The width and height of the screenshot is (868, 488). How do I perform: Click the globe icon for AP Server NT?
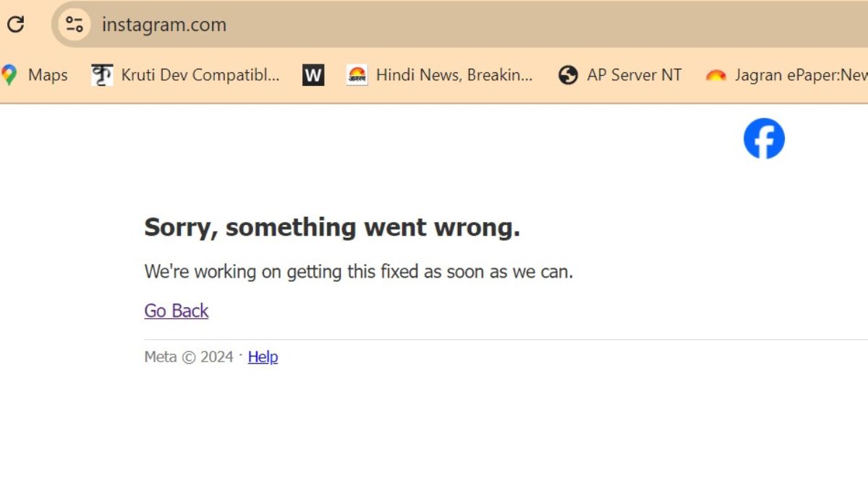tap(569, 74)
